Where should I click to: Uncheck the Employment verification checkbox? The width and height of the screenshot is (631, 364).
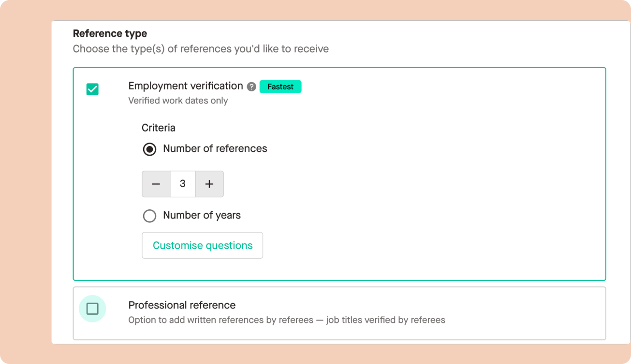(92, 89)
